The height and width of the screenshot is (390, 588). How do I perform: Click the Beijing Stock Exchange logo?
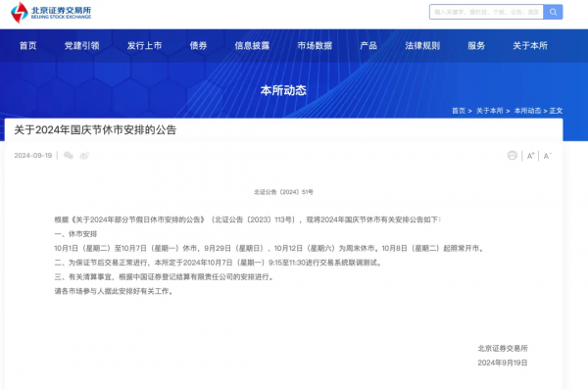pyautogui.click(x=51, y=13)
